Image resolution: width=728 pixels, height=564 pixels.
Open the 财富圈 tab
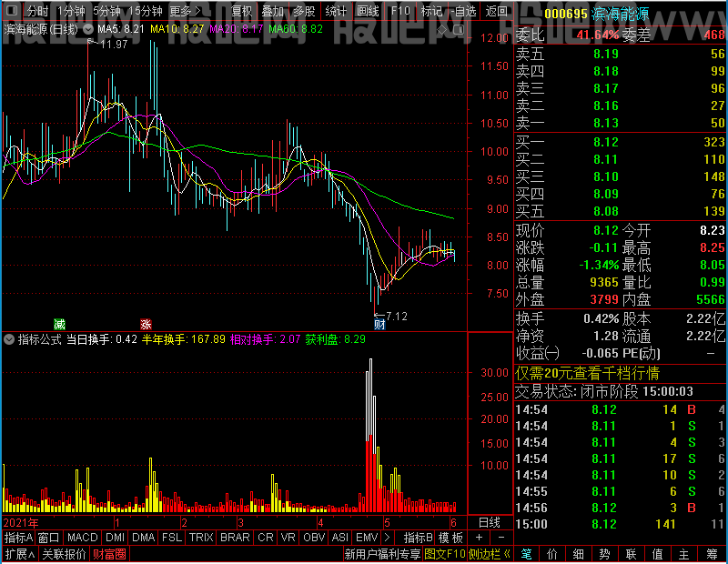point(109,554)
